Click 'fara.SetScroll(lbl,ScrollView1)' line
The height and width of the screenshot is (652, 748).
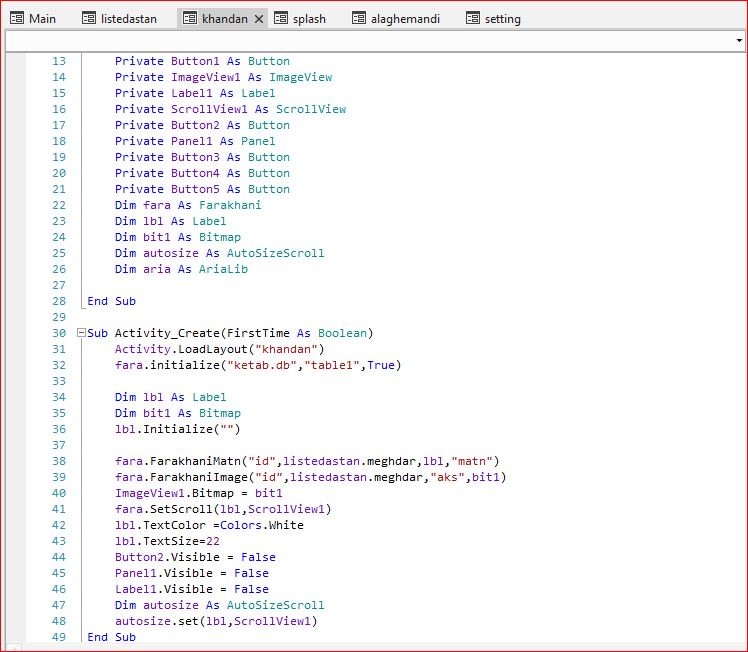coord(223,509)
